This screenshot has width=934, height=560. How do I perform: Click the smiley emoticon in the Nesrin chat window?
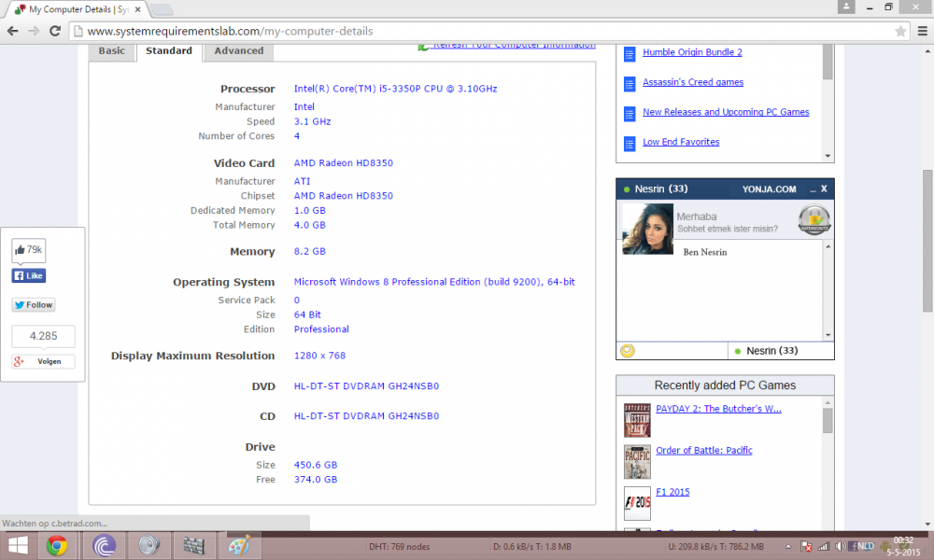point(627,350)
